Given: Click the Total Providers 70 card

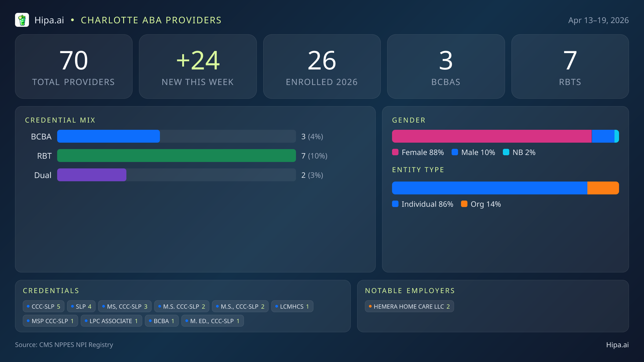Looking at the screenshot, I should [x=74, y=67].
